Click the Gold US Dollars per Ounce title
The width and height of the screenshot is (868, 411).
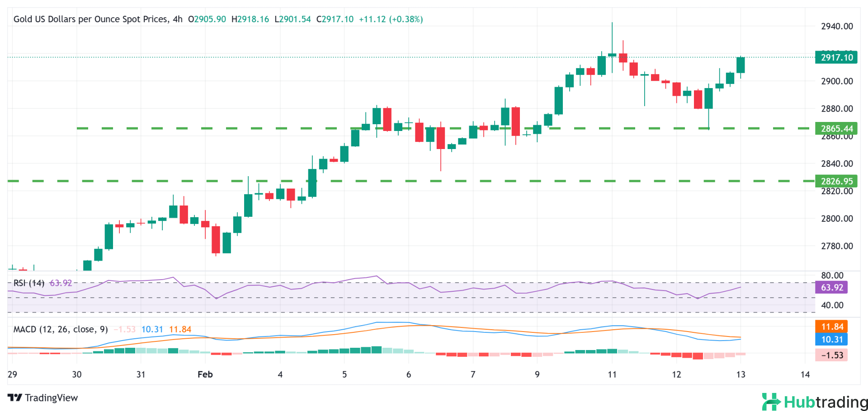pos(90,19)
